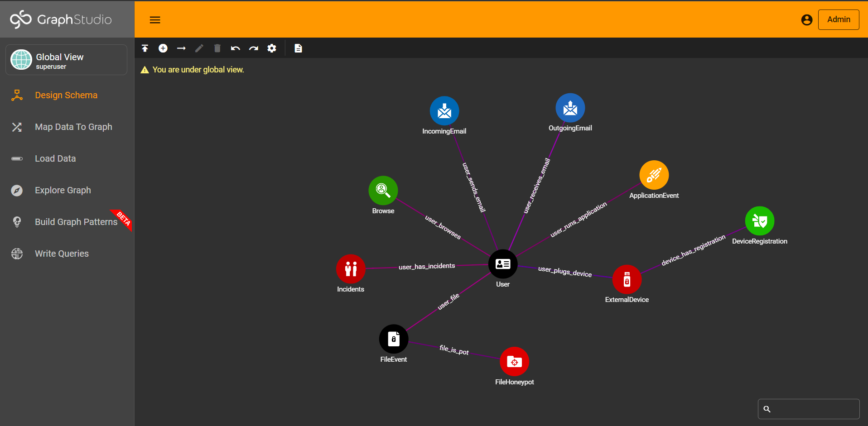Image resolution: width=868 pixels, height=426 pixels.
Task: Select the Browse vertex icon
Action: click(383, 191)
